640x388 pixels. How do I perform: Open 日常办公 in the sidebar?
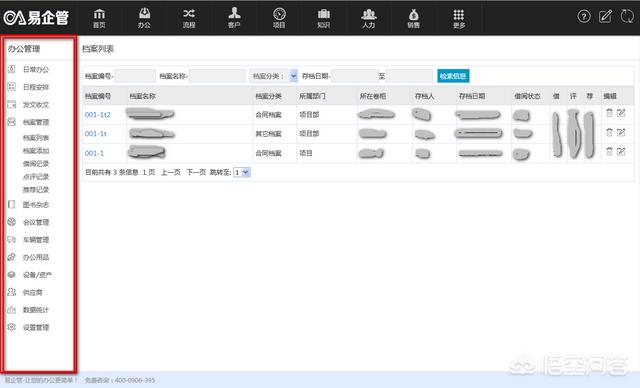click(x=36, y=69)
